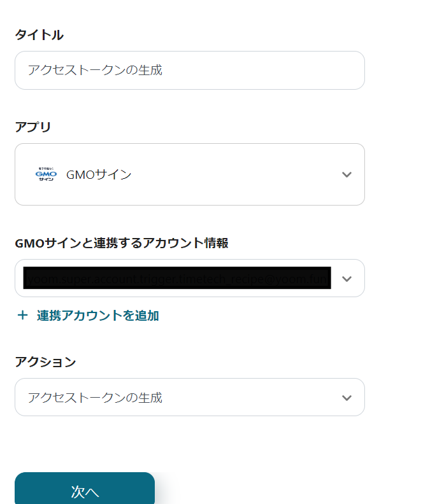Viewport: 444px width, 504px height.
Task: Click blank area inside アクション selector
Action: [255, 398]
